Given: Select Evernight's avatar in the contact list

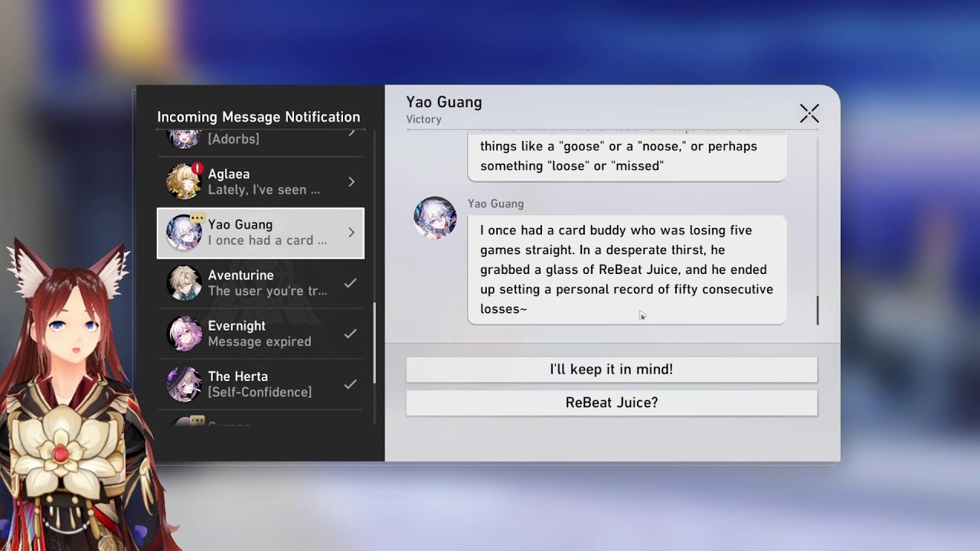Looking at the screenshot, I should [x=184, y=334].
